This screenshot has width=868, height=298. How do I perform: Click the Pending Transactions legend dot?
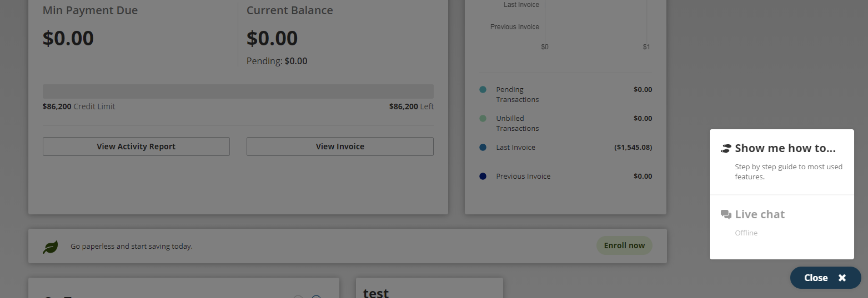[483, 89]
